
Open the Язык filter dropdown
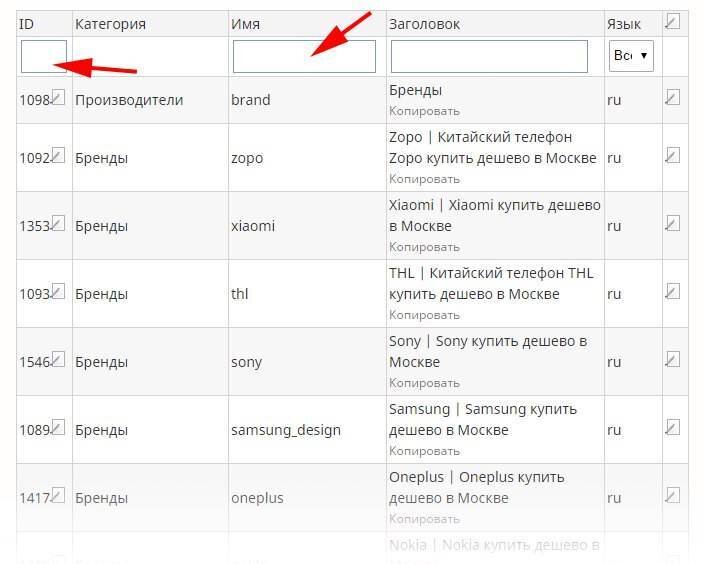[631, 56]
